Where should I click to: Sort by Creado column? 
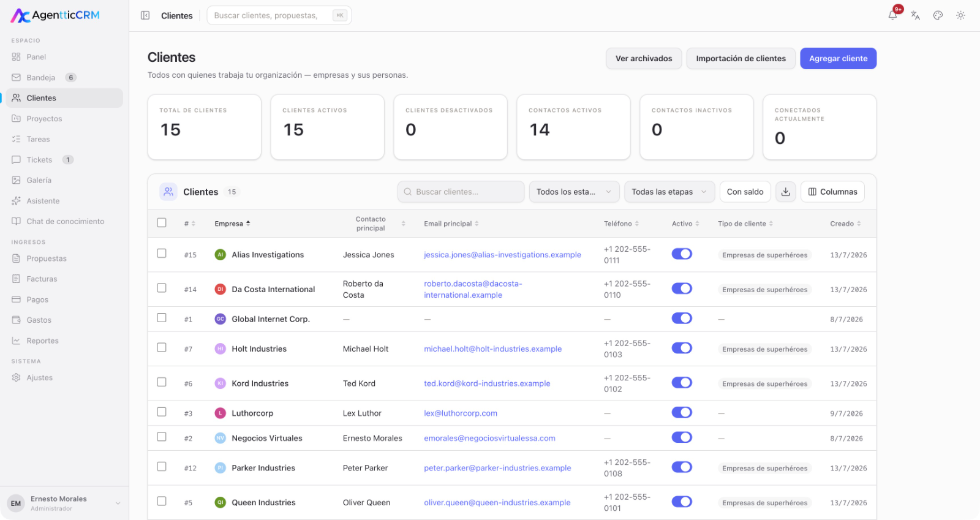point(846,224)
